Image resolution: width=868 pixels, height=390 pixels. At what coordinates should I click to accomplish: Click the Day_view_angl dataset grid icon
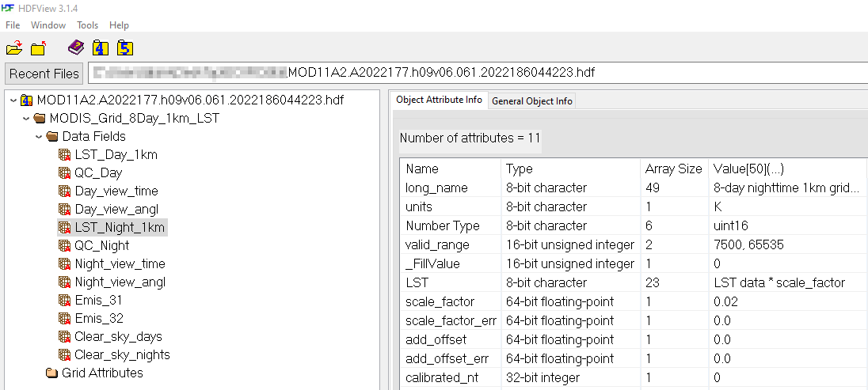pos(65,210)
